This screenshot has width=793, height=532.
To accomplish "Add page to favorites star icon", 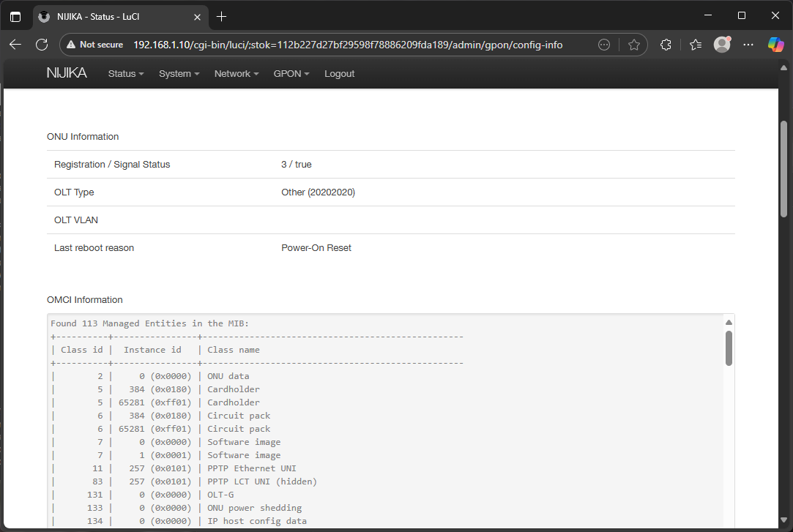I will 633,45.
